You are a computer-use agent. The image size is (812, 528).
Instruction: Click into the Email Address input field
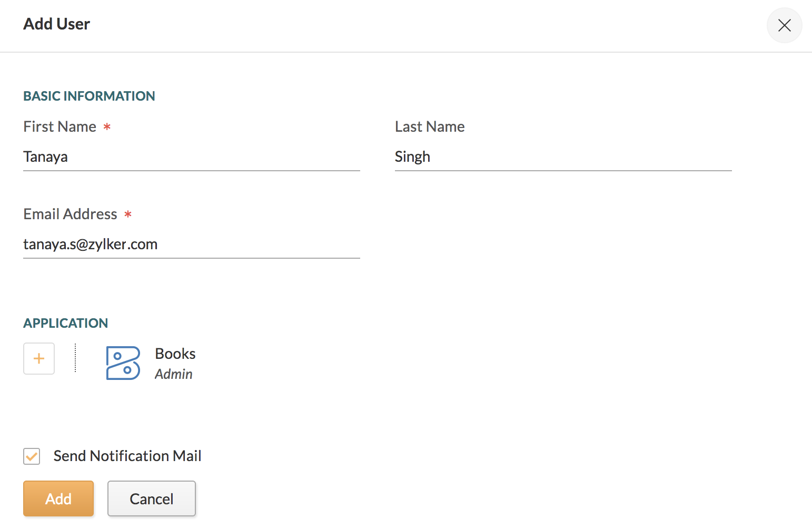pyautogui.click(x=191, y=245)
